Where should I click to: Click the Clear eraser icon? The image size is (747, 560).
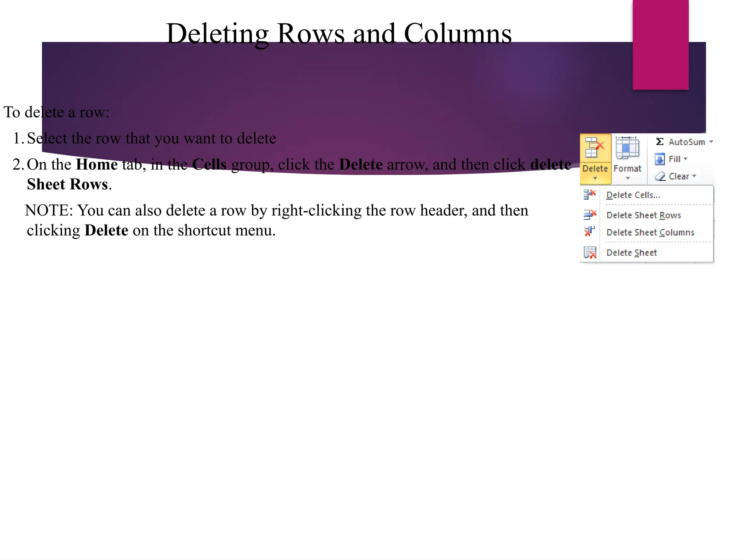[660, 177]
